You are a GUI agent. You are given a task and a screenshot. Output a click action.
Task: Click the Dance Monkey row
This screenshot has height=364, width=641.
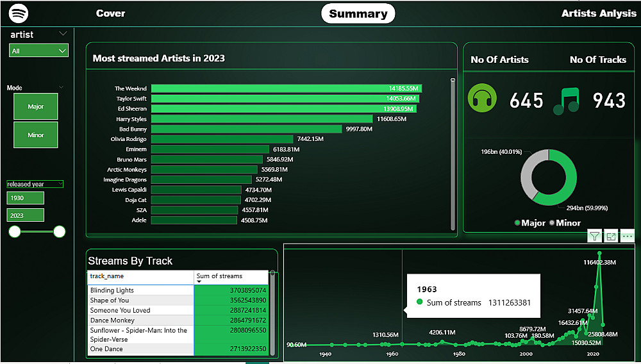[x=178, y=320]
